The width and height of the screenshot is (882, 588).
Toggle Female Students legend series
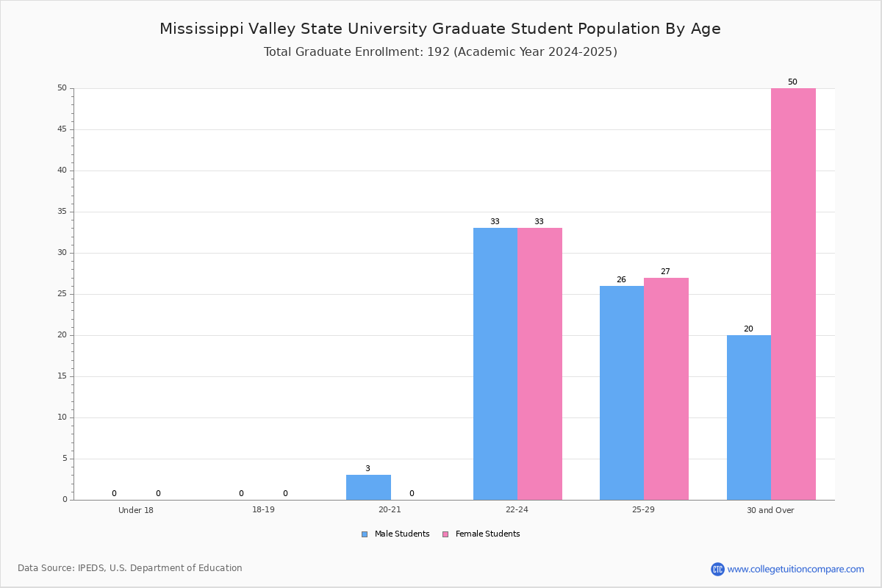481,534
